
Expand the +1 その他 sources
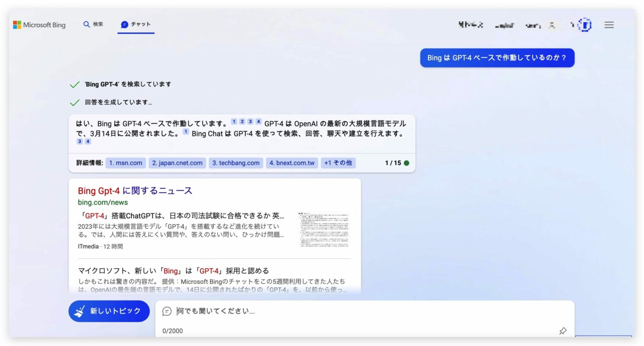(338, 163)
